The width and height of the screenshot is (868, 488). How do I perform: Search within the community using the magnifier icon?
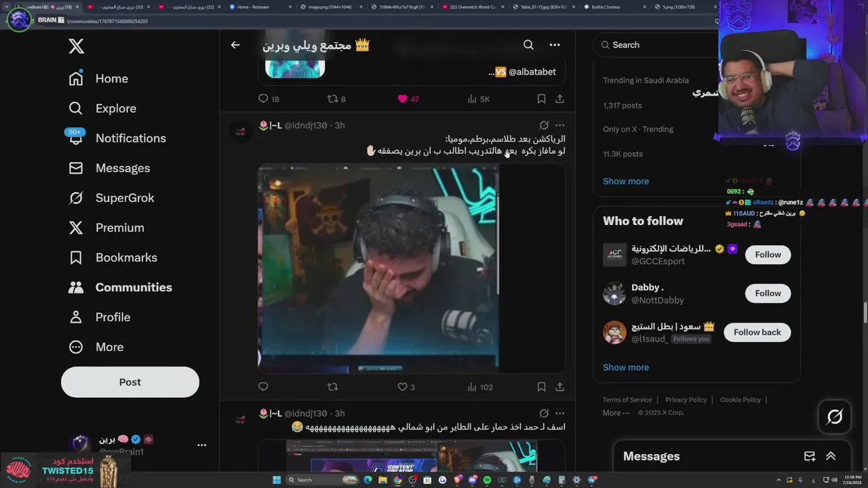coord(528,45)
